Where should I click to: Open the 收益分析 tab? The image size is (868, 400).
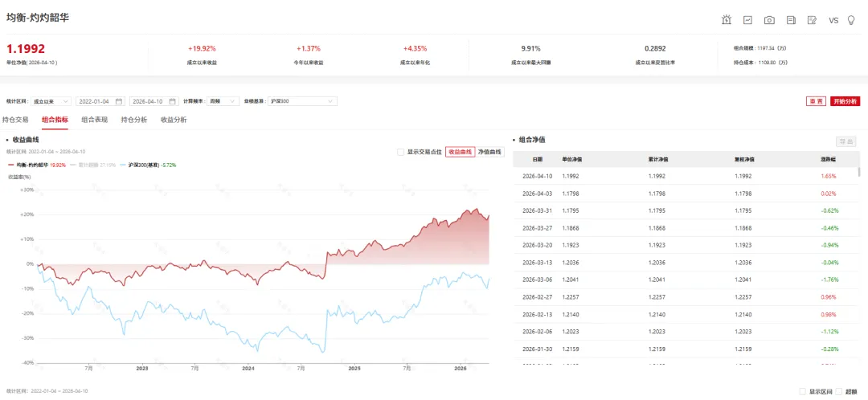(x=174, y=120)
